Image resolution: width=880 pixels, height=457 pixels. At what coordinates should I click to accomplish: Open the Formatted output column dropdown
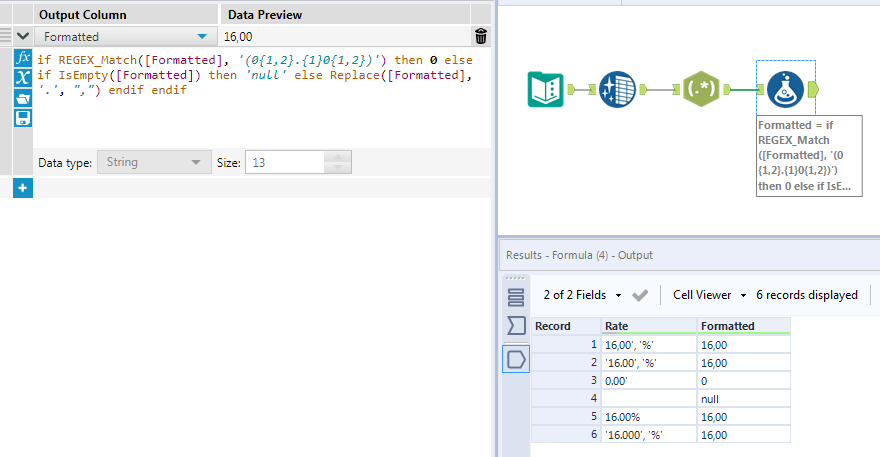coord(203,37)
